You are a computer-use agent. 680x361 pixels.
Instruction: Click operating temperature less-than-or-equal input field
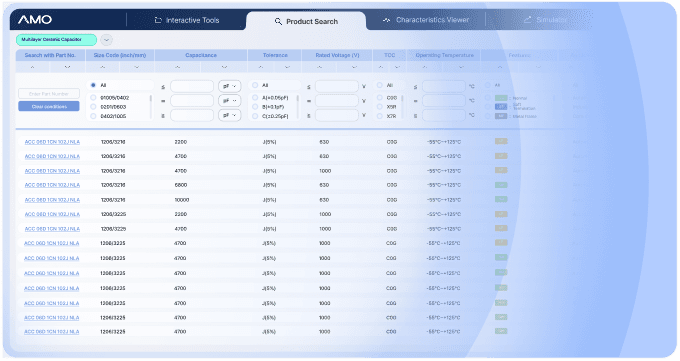tap(444, 86)
